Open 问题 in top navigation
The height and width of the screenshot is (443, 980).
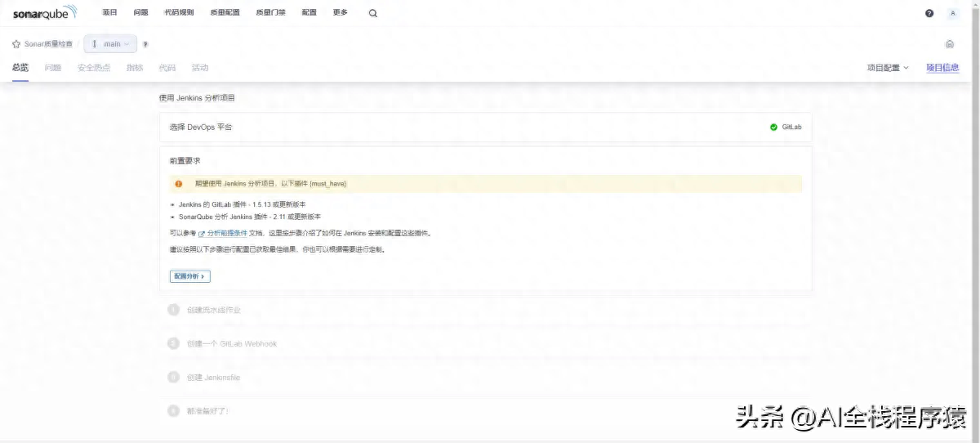[141, 13]
